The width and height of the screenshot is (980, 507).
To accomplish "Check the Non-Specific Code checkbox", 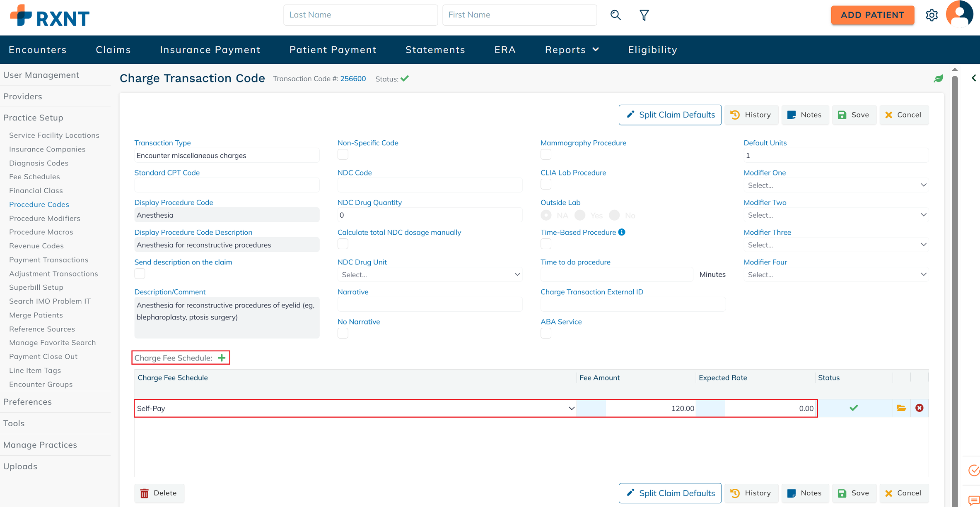I will click(343, 154).
